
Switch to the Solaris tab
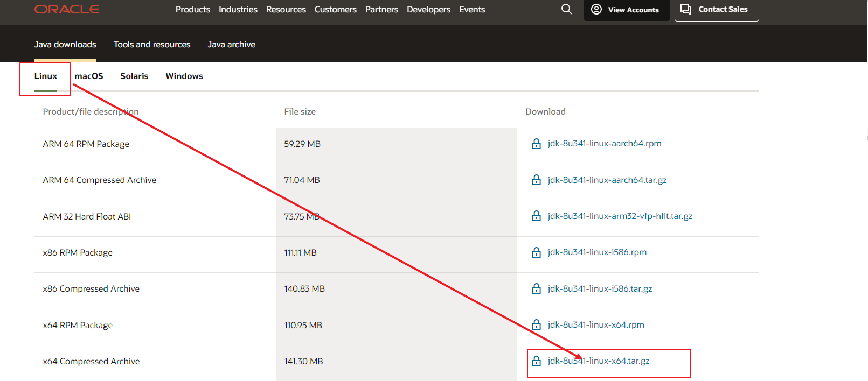(134, 76)
